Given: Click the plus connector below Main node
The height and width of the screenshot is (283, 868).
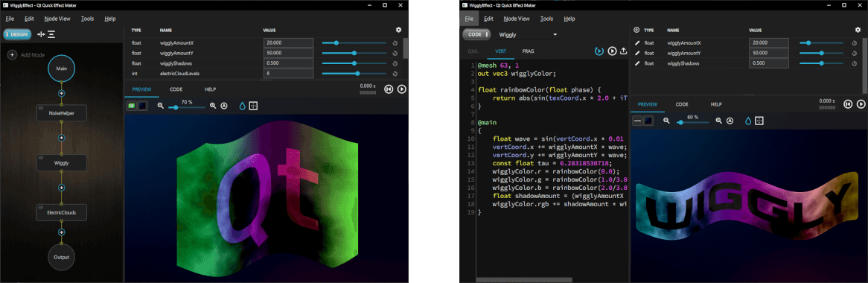Looking at the screenshot, I should 62,93.
